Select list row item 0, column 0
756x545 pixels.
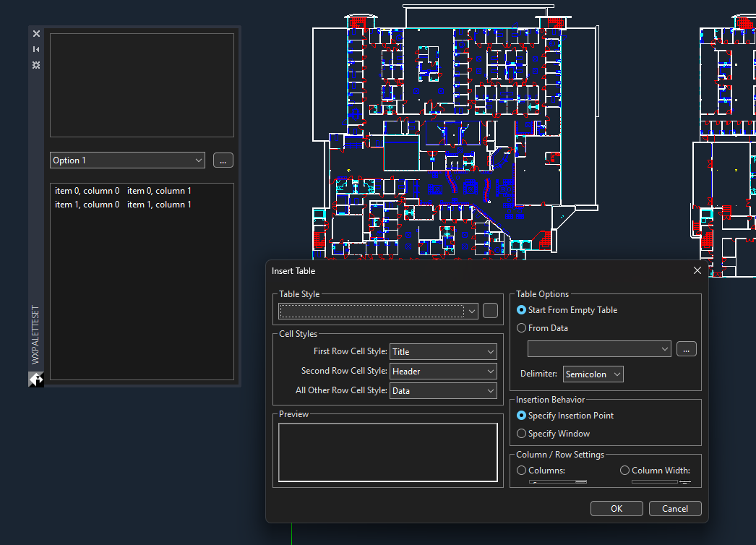[x=87, y=191]
